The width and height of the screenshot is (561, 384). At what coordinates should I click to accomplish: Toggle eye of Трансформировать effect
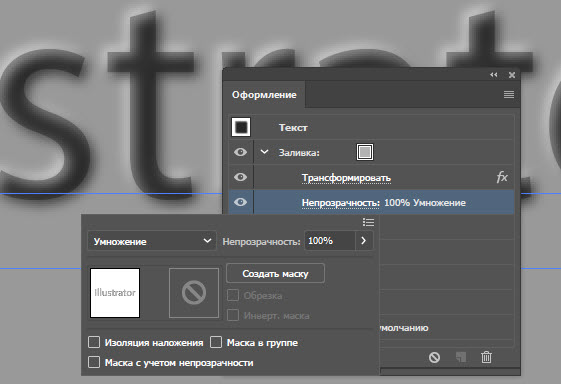[x=240, y=177]
